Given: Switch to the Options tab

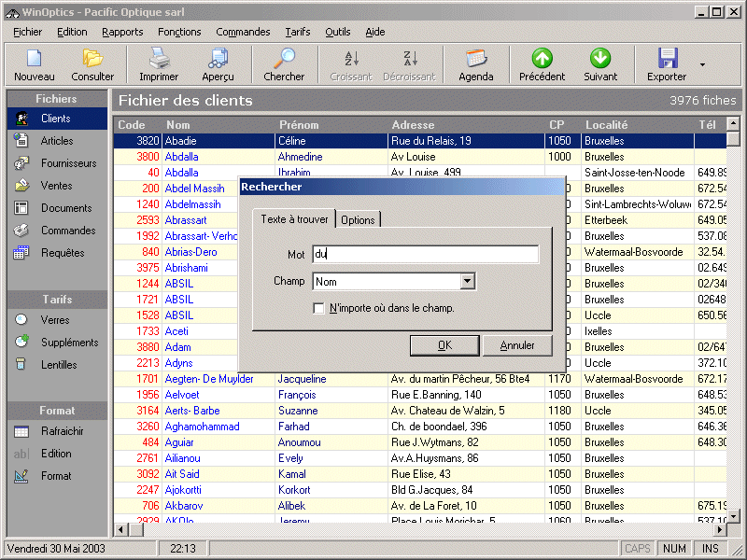Looking at the screenshot, I should [358, 220].
